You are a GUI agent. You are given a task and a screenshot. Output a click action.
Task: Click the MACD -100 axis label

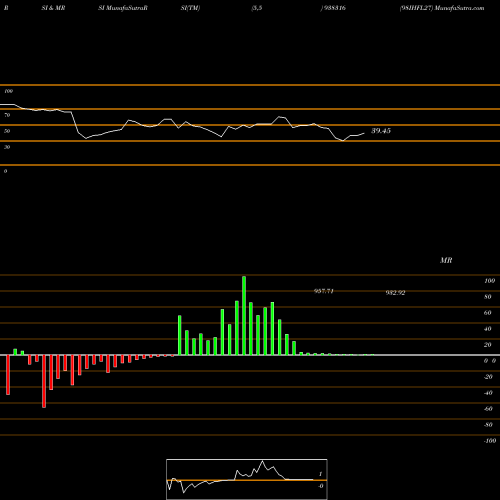[x=490, y=441]
